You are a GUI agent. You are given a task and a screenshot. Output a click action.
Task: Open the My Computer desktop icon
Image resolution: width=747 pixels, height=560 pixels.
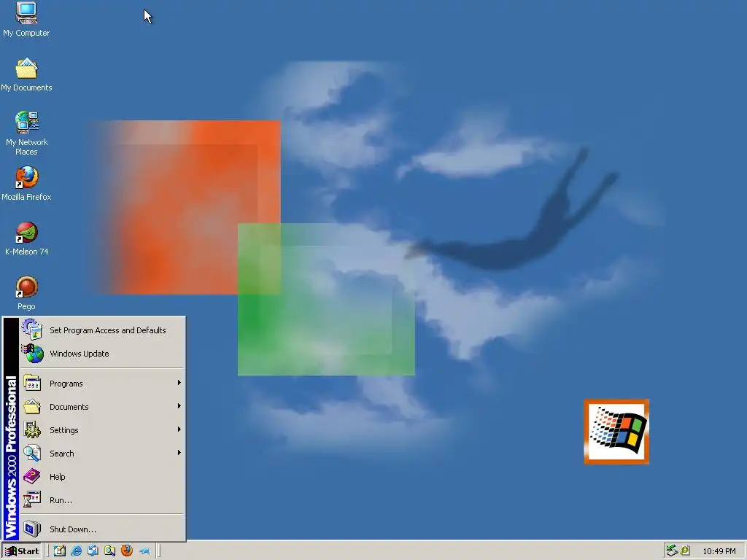26,19
